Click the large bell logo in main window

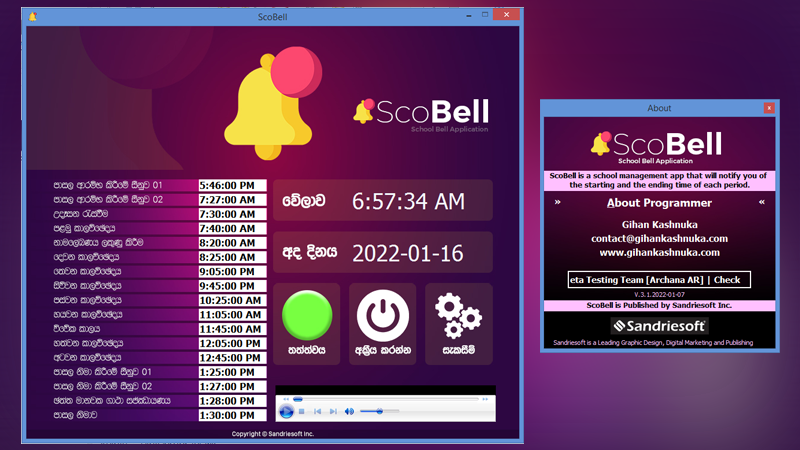(273, 103)
